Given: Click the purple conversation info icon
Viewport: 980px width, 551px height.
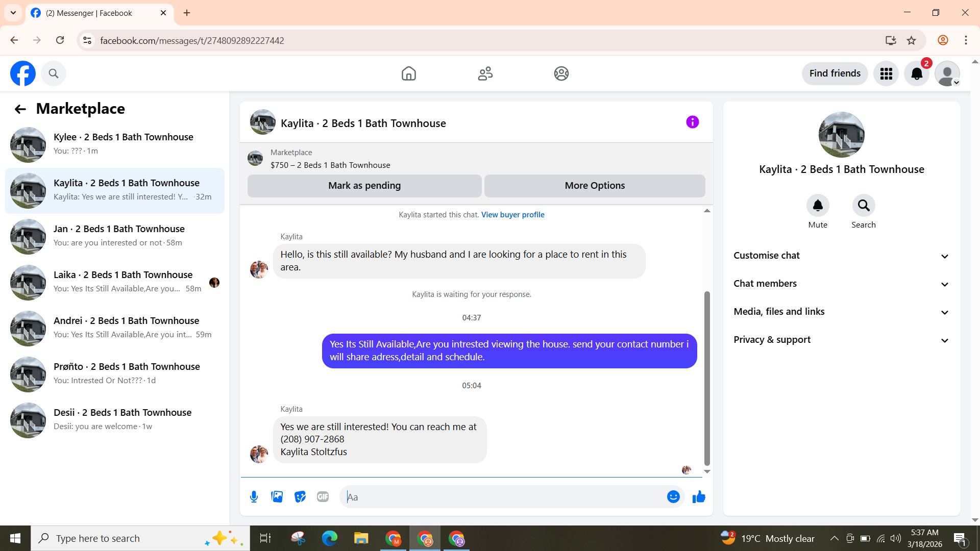Looking at the screenshot, I should 692,122.
